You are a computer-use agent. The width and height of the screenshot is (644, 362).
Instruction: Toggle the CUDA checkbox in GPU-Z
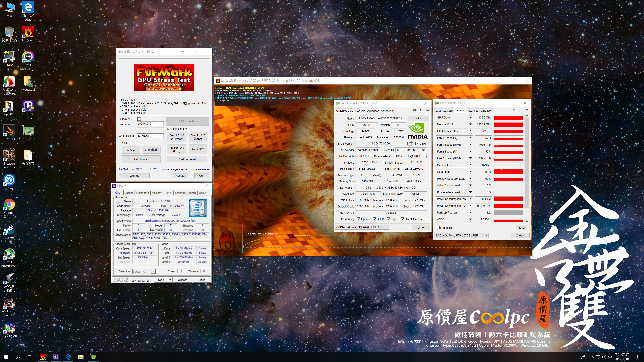[x=374, y=219]
